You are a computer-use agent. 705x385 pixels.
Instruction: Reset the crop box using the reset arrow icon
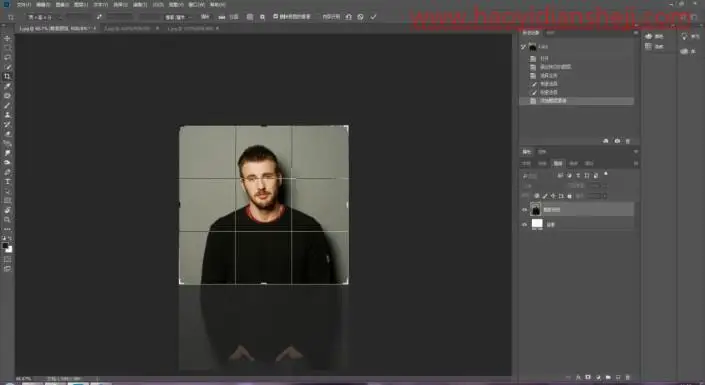348,17
